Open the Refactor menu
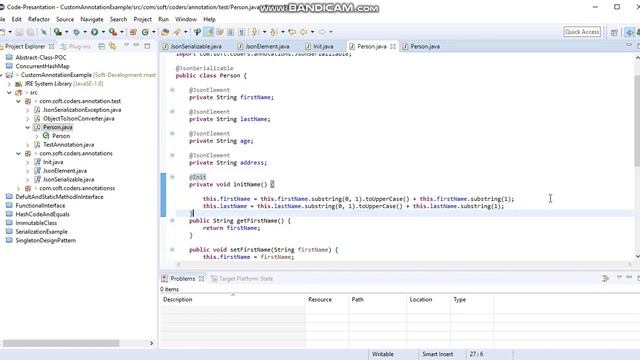 tap(39, 19)
